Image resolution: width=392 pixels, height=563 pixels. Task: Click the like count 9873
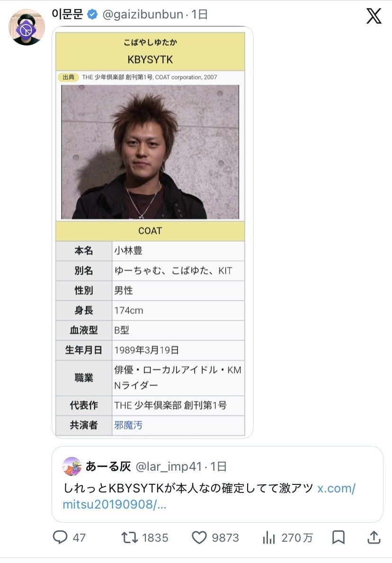[225, 537]
